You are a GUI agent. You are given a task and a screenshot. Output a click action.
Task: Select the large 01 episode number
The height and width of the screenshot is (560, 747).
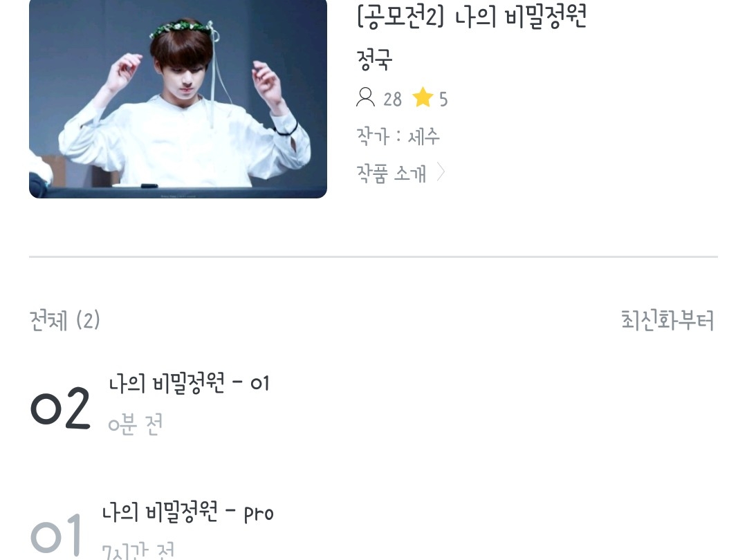(x=56, y=535)
